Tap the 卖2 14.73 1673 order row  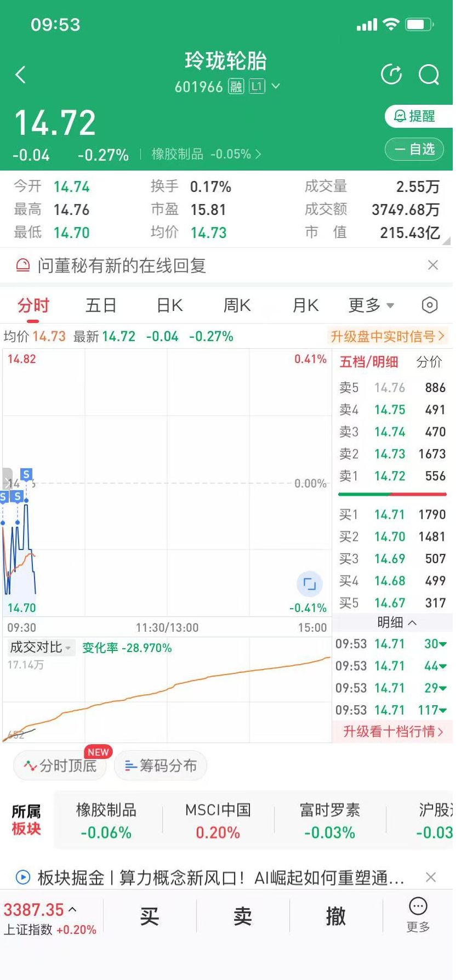click(392, 454)
